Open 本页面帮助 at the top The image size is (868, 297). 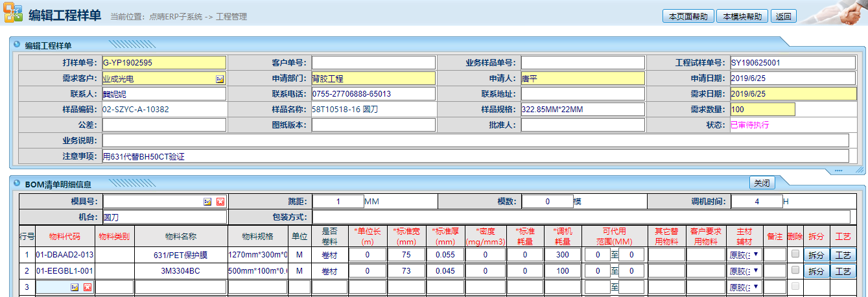click(x=688, y=16)
